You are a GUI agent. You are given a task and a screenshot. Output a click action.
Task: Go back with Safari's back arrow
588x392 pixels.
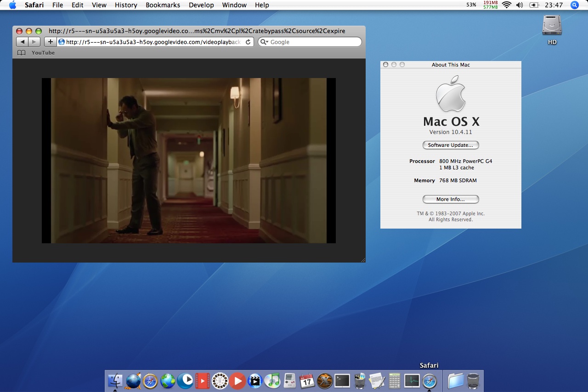point(22,42)
